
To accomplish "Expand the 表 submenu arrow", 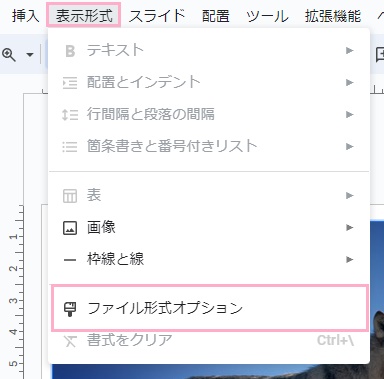I will coord(349,195).
